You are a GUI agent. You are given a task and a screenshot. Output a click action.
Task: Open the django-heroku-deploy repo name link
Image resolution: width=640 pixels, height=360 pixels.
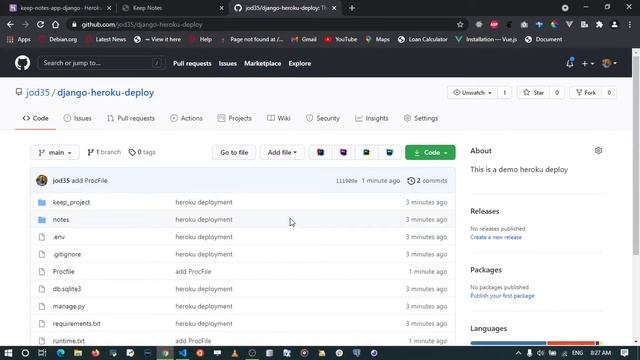coord(105,93)
